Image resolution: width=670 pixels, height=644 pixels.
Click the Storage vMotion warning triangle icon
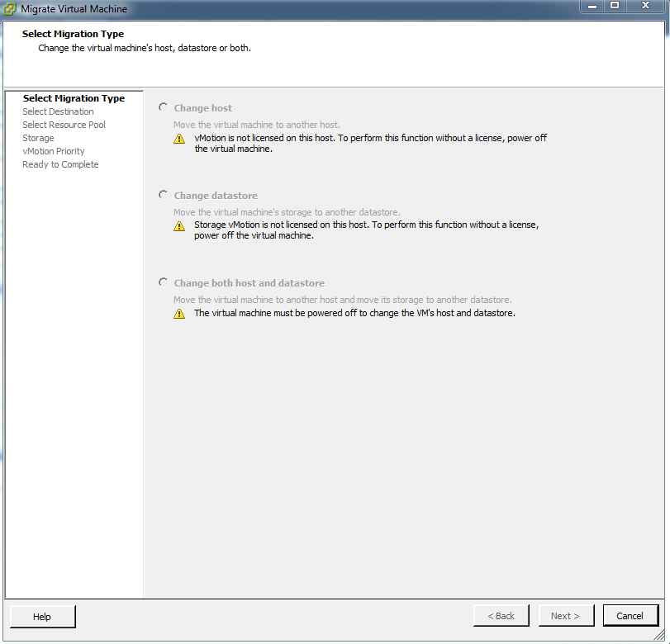(x=179, y=226)
